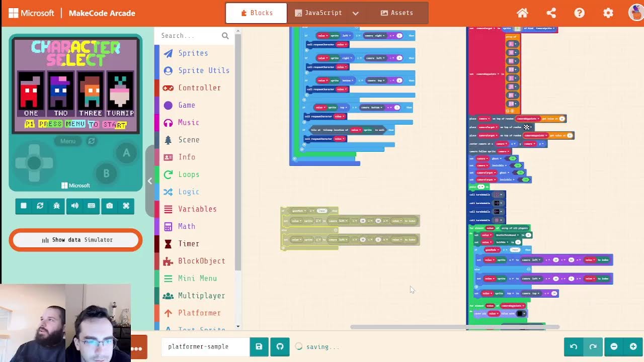Open the share project icon

551,13
